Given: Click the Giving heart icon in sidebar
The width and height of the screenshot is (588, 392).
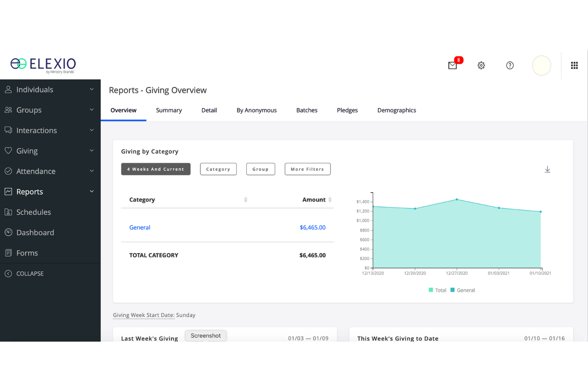Looking at the screenshot, I should click(8, 151).
